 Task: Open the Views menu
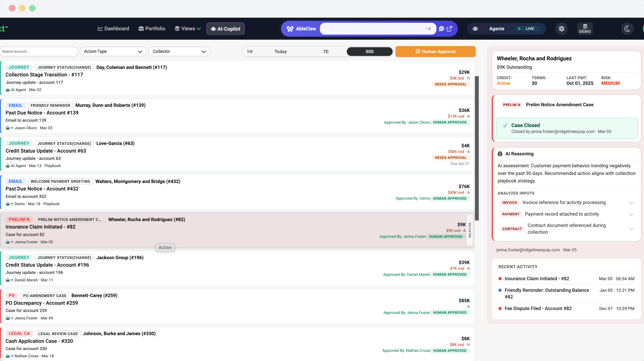(187, 29)
